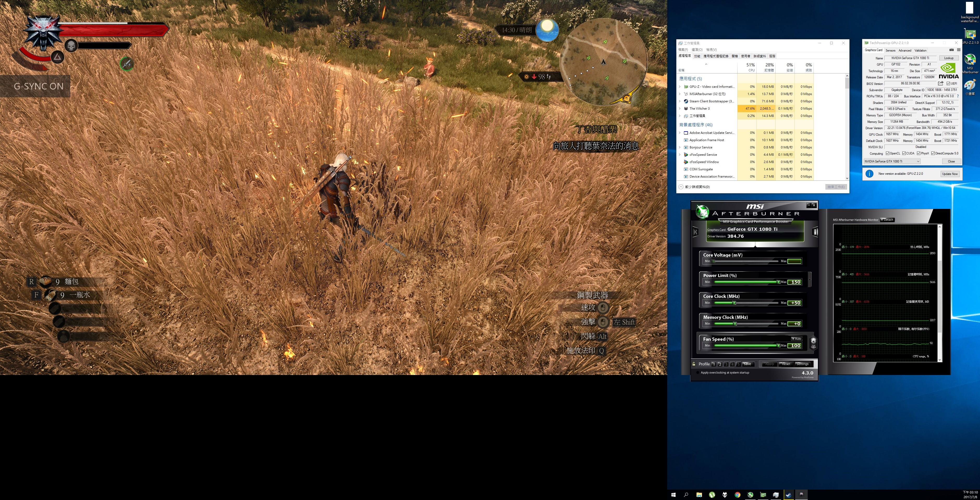980x500 pixels.
Task: Open the Afterburner information 'i' button
Action: pyautogui.click(x=815, y=232)
